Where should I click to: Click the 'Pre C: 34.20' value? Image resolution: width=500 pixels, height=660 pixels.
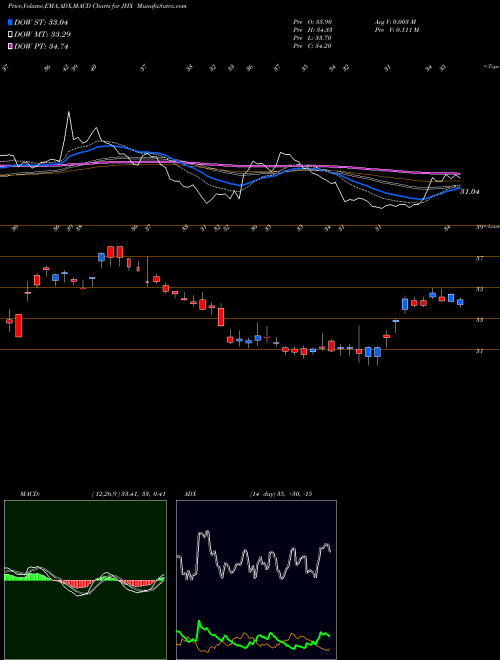coord(313,46)
